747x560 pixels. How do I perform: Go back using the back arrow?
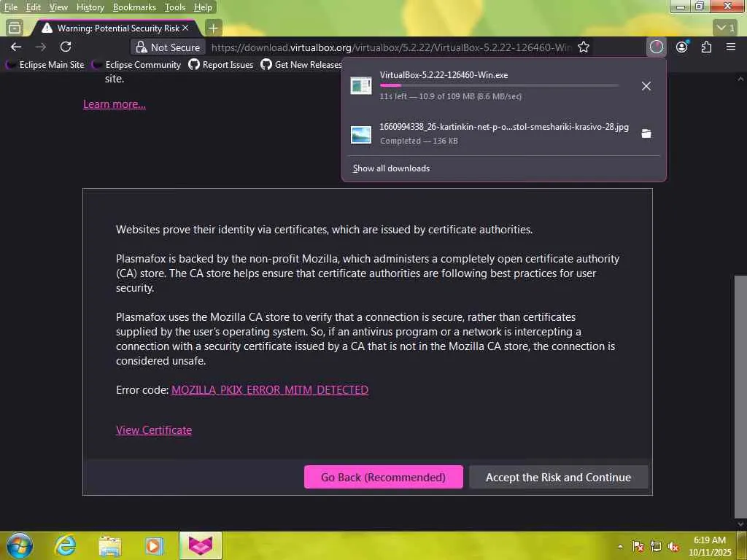tap(16, 47)
